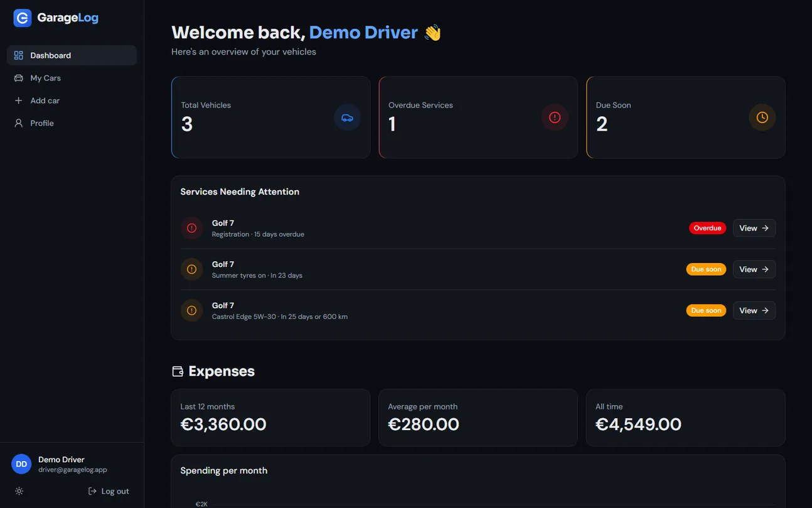Click the orange warning icon for Summer tyres on

(x=192, y=269)
